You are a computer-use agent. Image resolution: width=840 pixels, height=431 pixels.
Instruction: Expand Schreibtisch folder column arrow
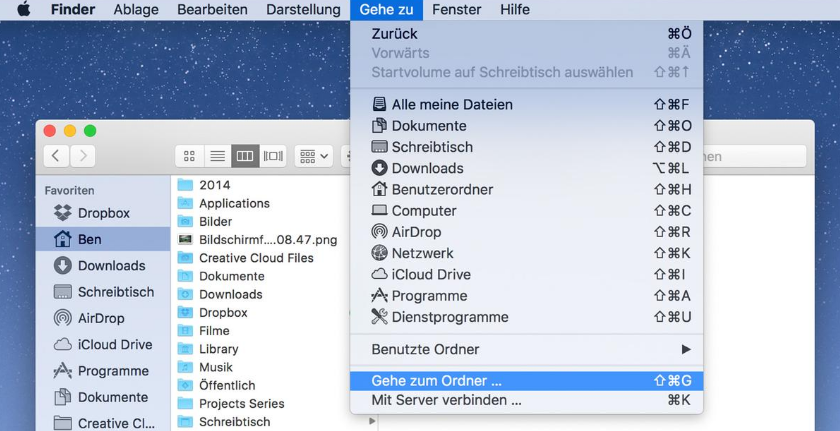pyautogui.click(x=372, y=422)
